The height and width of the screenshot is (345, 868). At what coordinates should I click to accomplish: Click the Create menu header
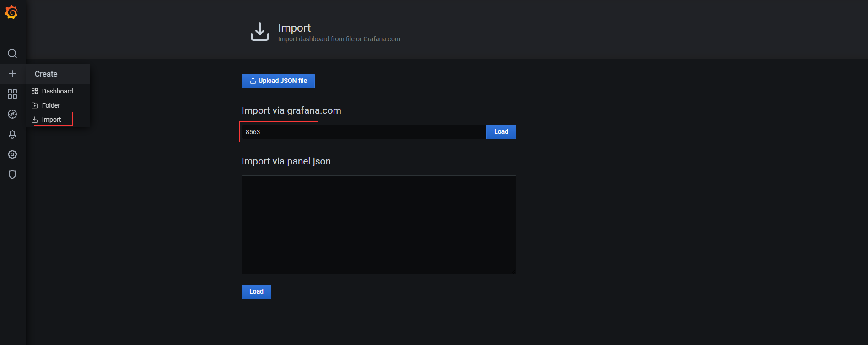point(46,74)
